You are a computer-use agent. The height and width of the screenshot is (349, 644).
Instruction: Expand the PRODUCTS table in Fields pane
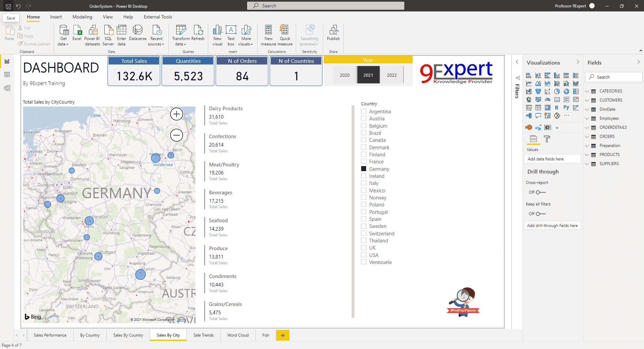[x=587, y=154]
